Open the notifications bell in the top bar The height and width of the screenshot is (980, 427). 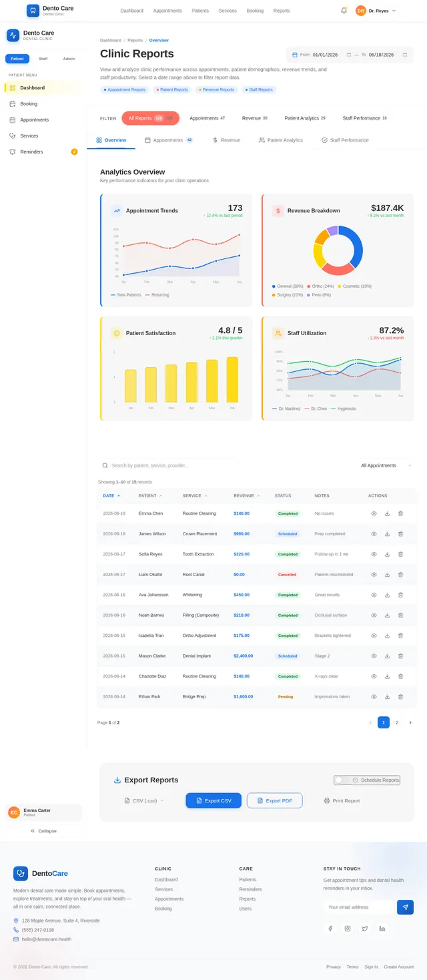[344, 11]
